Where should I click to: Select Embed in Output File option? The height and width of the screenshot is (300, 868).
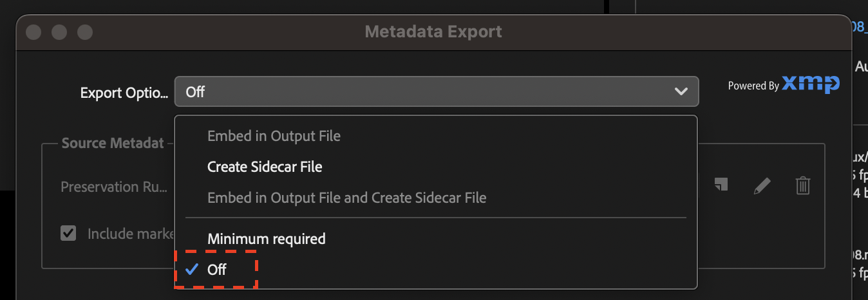coord(274,136)
